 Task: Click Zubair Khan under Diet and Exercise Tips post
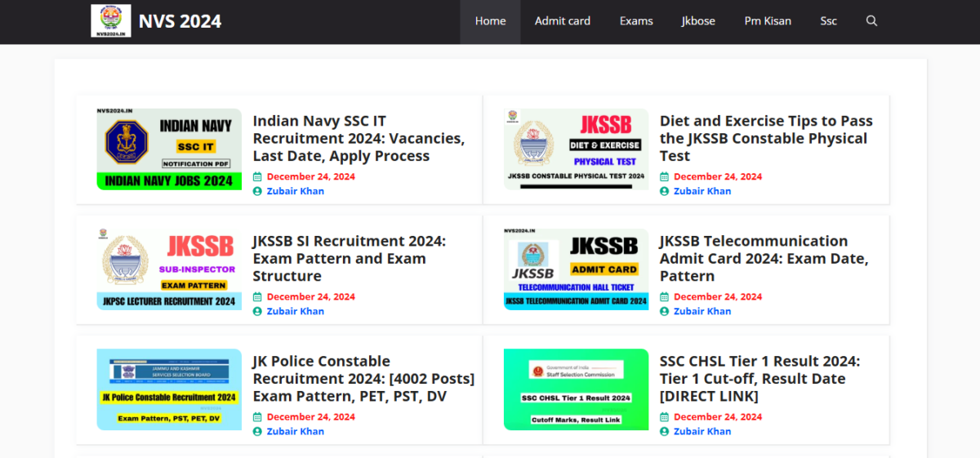pos(702,191)
